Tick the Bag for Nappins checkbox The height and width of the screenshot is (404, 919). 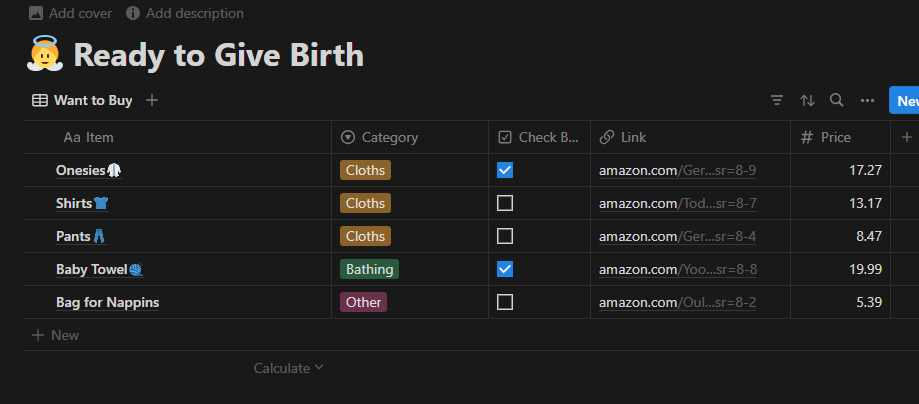click(505, 302)
